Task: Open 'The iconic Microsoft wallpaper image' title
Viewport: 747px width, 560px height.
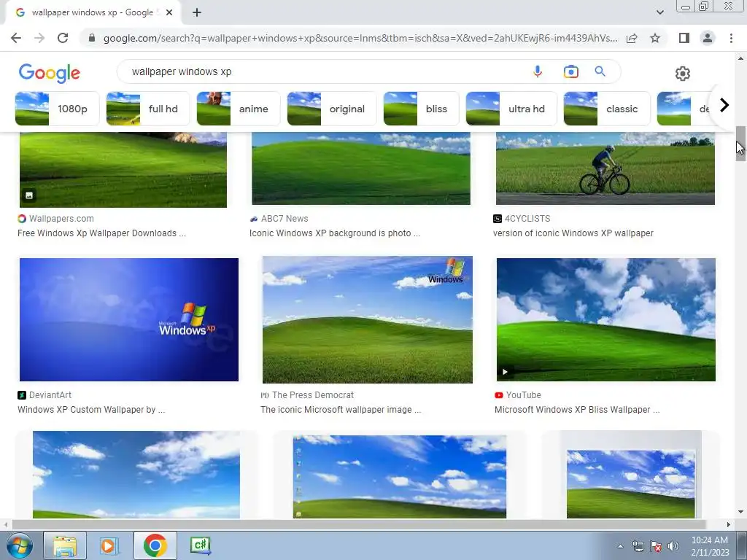Action: coord(341,410)
